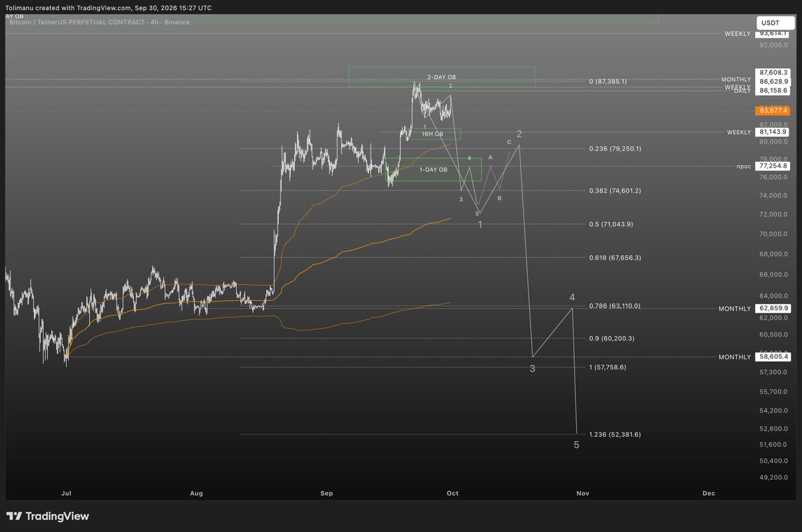Select the 62,859.9 monthly level label

[773, 308]
